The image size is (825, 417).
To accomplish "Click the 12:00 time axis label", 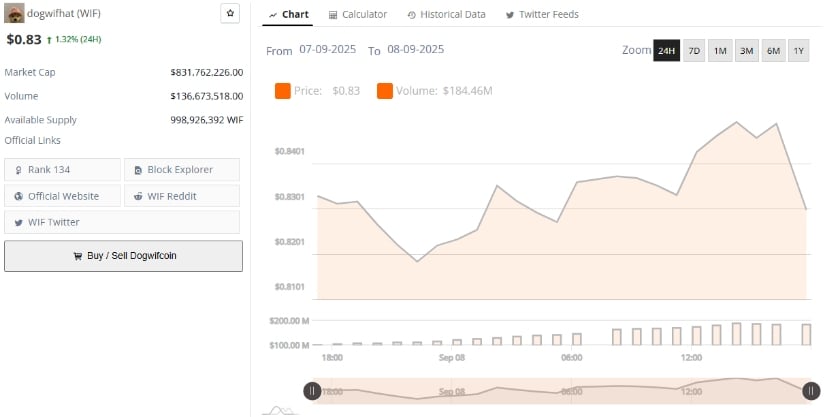I will point(691,358).
